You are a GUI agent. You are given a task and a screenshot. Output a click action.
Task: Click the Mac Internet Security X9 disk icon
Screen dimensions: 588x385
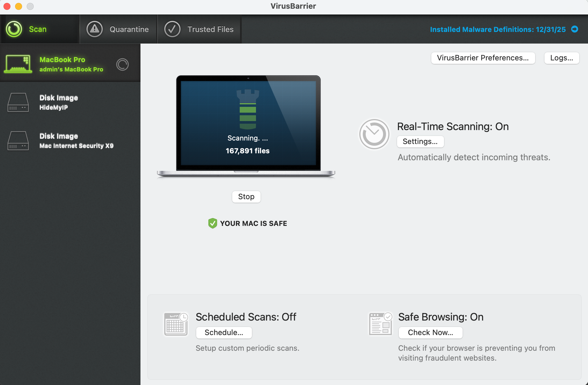[x=18, y=141]
